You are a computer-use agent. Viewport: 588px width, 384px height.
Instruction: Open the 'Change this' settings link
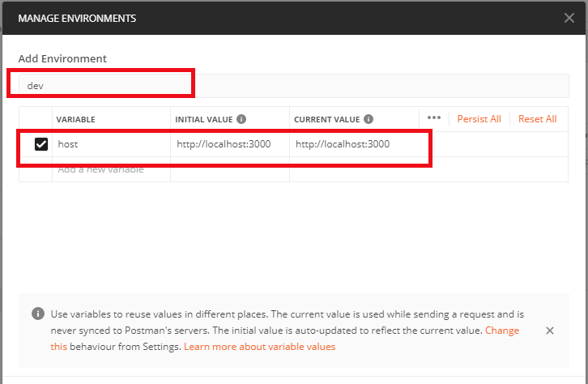[502, 331]
